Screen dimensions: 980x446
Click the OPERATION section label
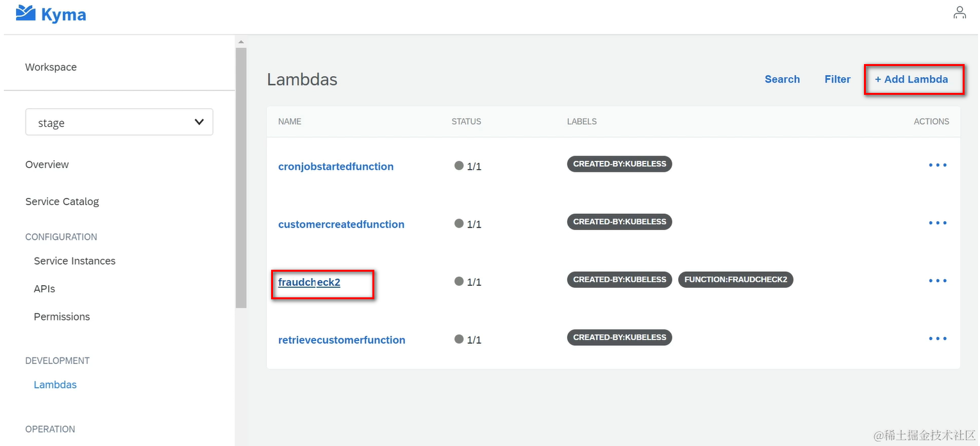coord(50,429)
